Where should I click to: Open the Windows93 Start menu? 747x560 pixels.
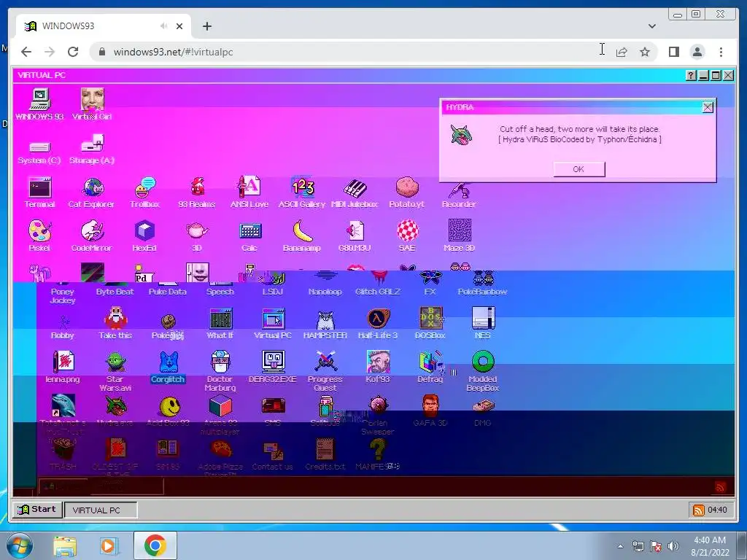pyautogui.click(x=36, y=510)
